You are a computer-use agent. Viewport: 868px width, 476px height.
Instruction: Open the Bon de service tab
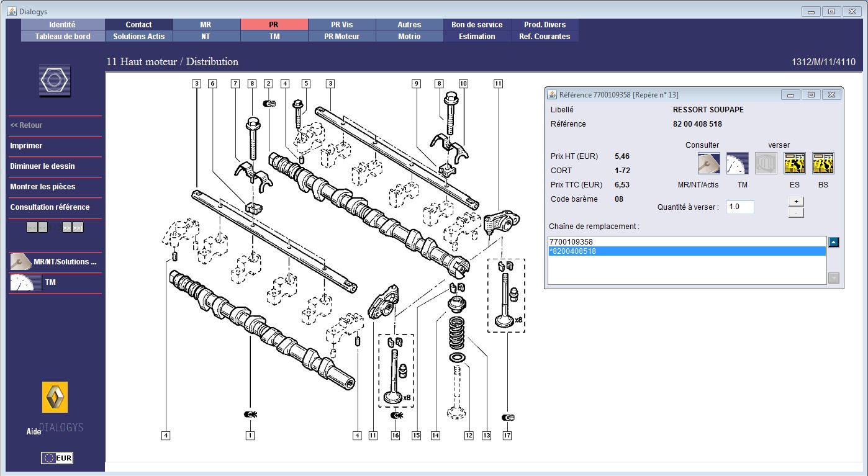[x=477, y=25]
